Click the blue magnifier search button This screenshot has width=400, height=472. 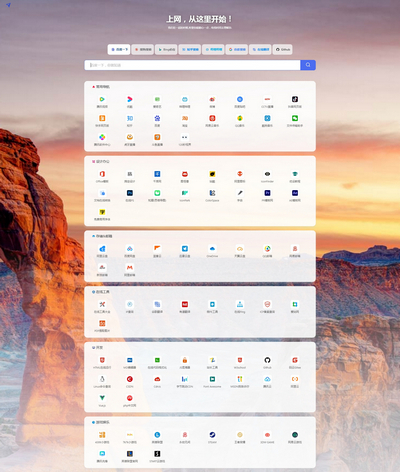[308, 65]
